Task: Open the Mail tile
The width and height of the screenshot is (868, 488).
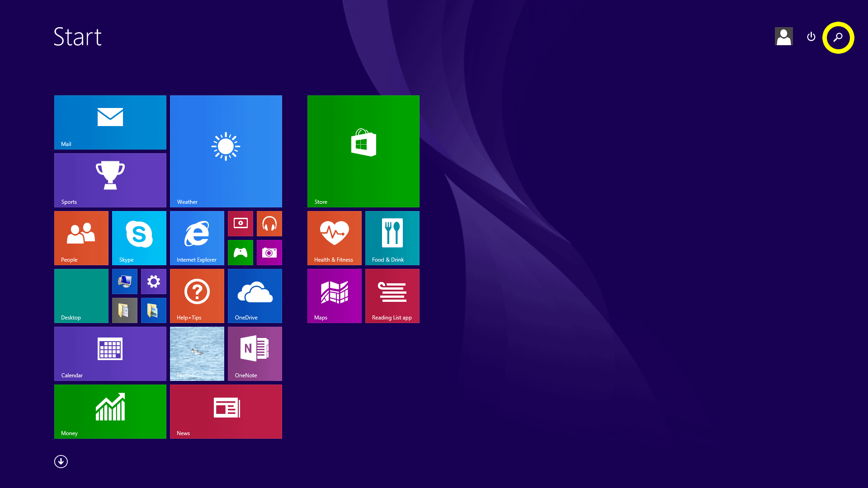Action: point(110,122)
